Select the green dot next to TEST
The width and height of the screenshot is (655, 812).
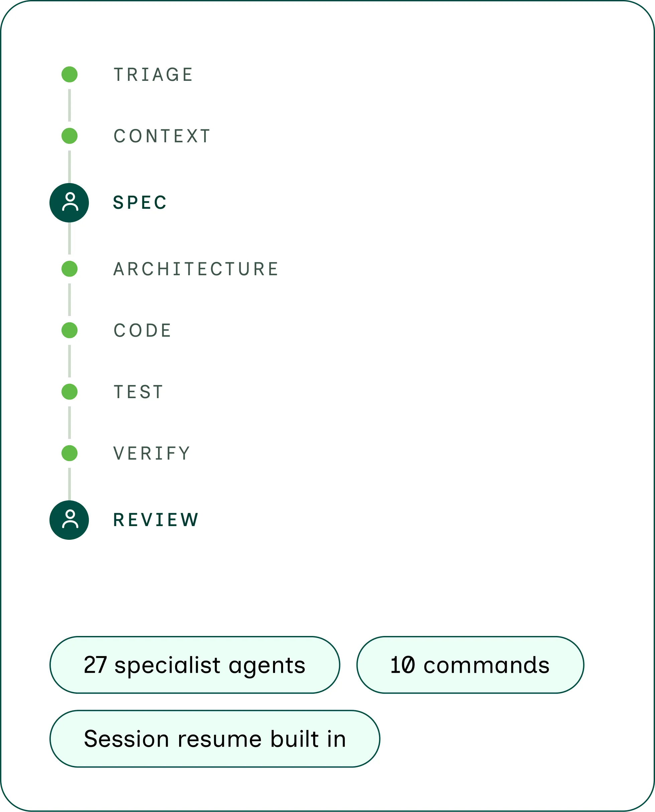click(70, 392)
